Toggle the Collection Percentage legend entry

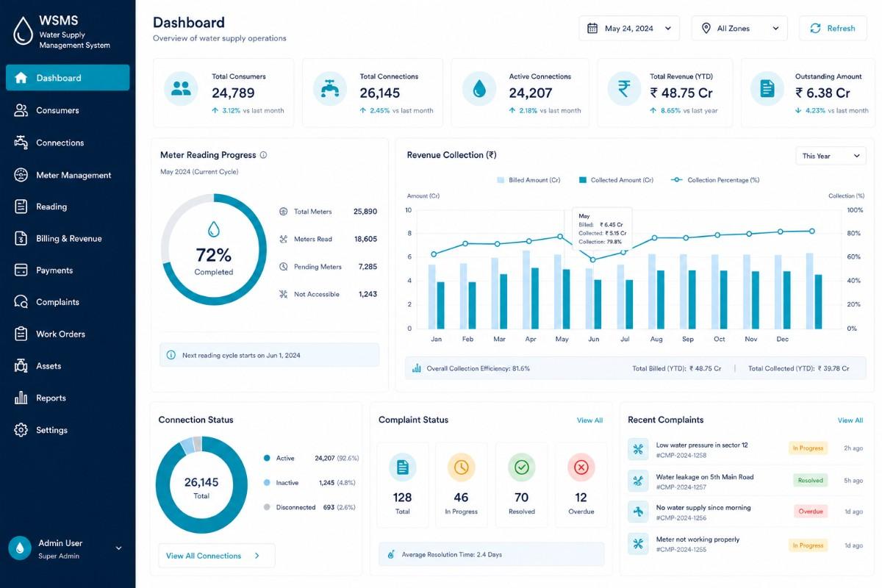tap(715, 180)
